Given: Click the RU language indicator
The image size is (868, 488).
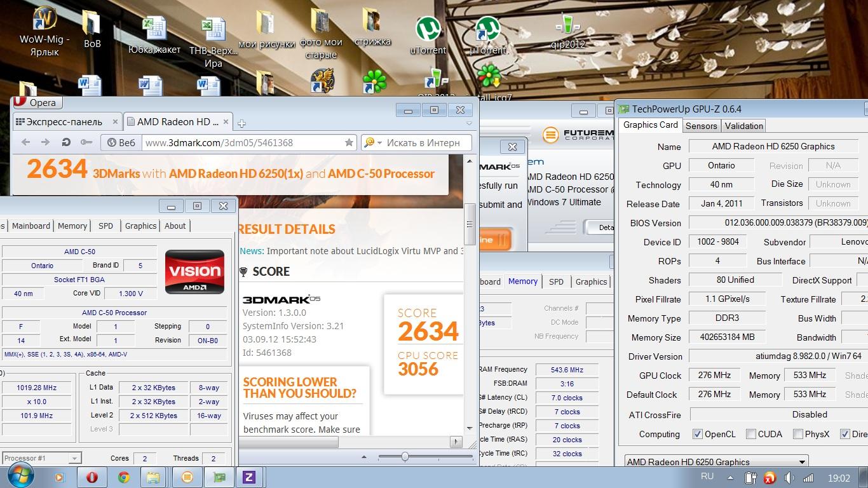Looking at the screenshot, I should point(707,476).
